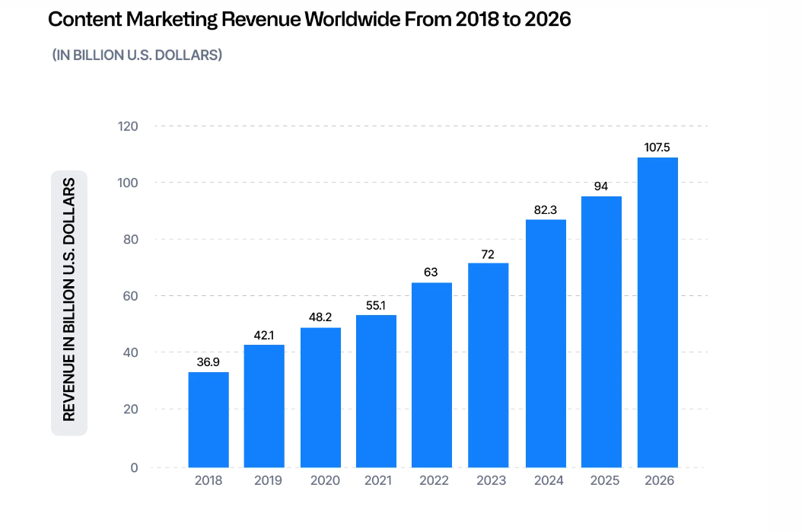Click the y-axis tick label 120
The width and height of the screenshot is (802, 532).
(x=128, y=126)
